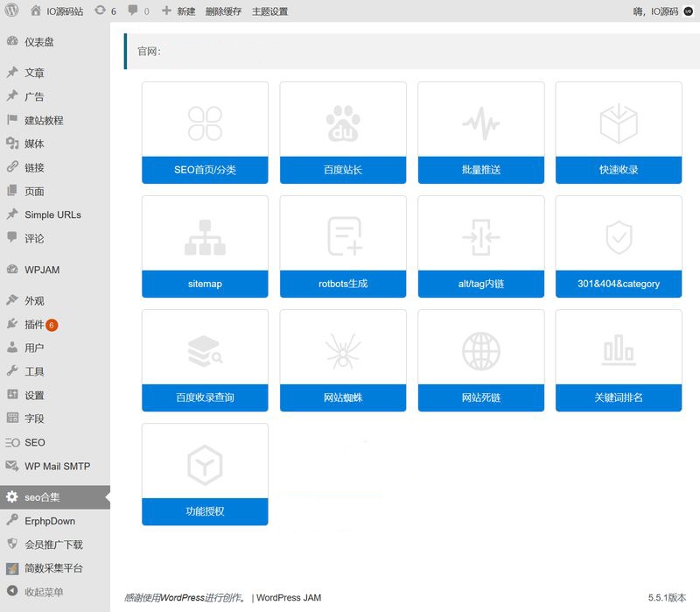This screenshot has width=700, height=612.
Task: Click the Baidu paw icon for 百度站长
Action: [343, 123]
